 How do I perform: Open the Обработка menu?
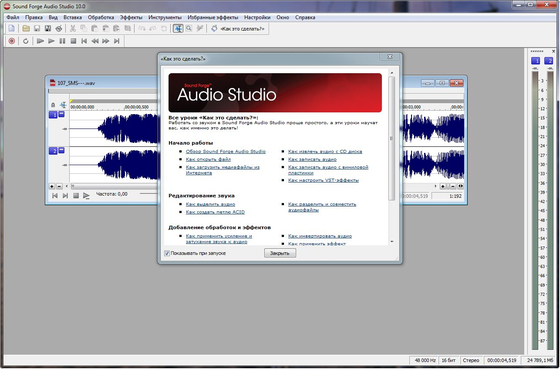(101, 17)
